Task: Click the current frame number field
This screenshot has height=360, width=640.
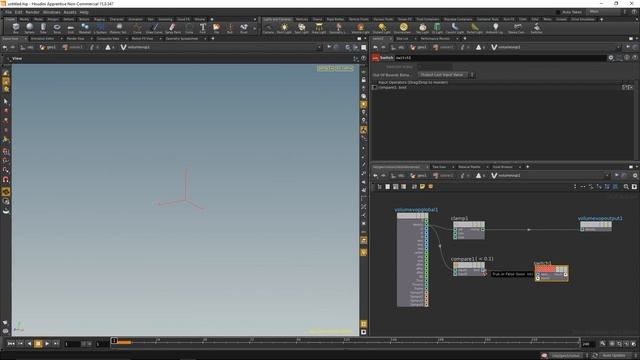Action: (x=72, y=344)
